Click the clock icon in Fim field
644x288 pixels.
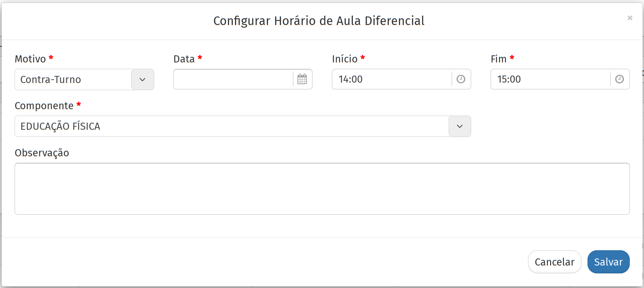click(x=619, y=79)
